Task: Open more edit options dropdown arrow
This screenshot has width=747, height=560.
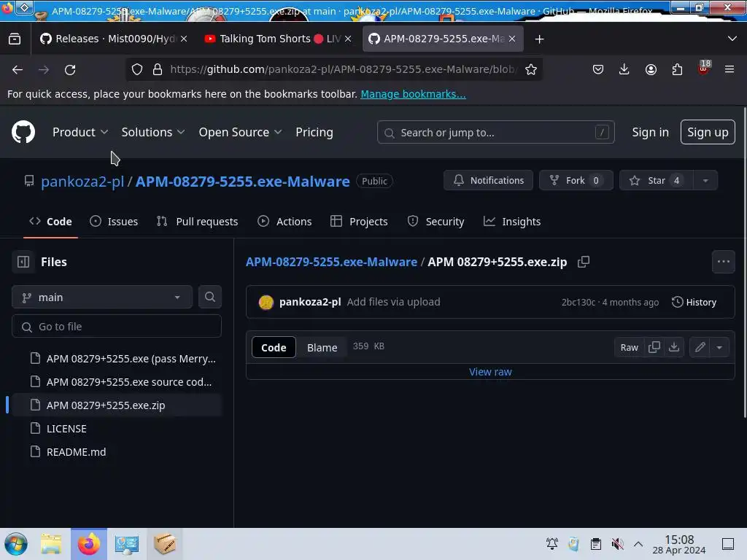Action: click(x=719, y=347)
